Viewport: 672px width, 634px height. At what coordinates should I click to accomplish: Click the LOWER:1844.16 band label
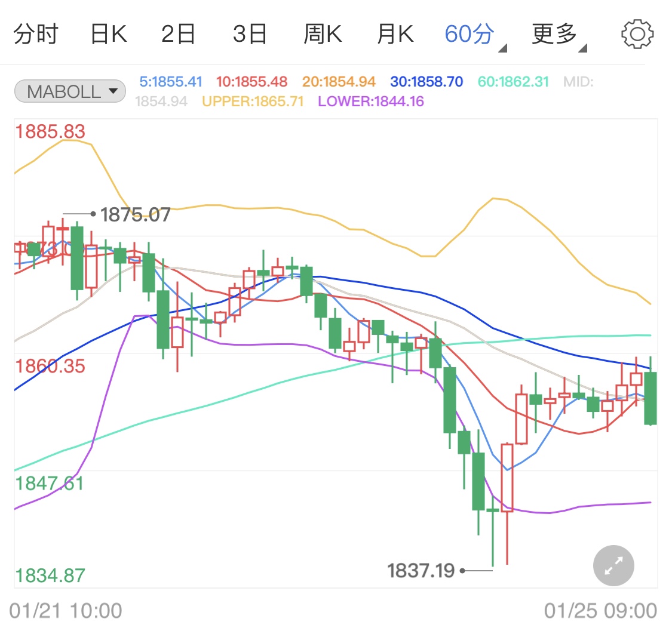371,101
